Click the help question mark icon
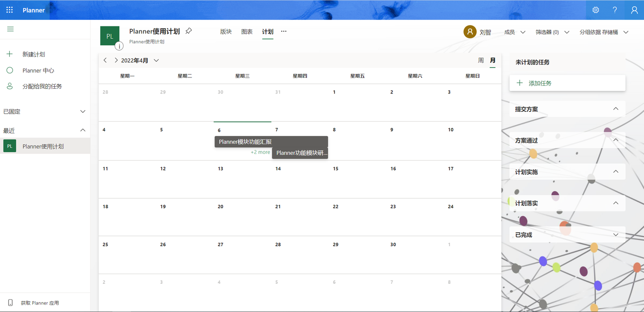 click(615, 10)
